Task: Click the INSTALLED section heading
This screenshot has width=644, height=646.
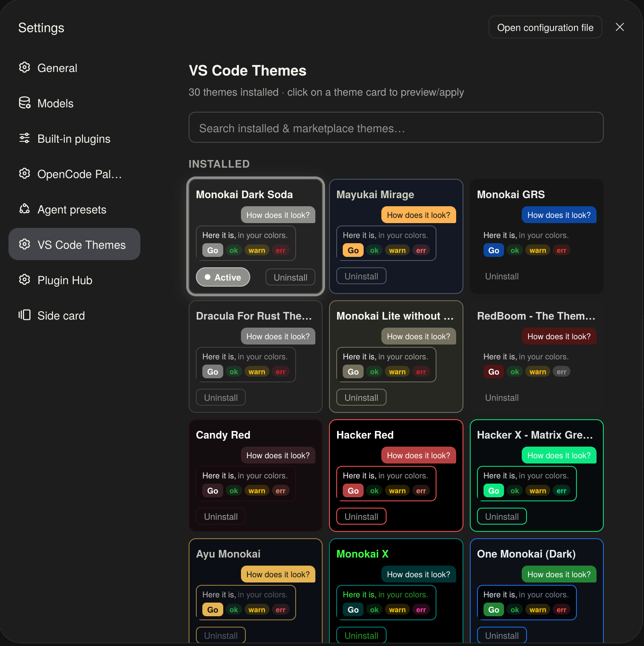Action: pyautogui.click(x=219, y=164)
